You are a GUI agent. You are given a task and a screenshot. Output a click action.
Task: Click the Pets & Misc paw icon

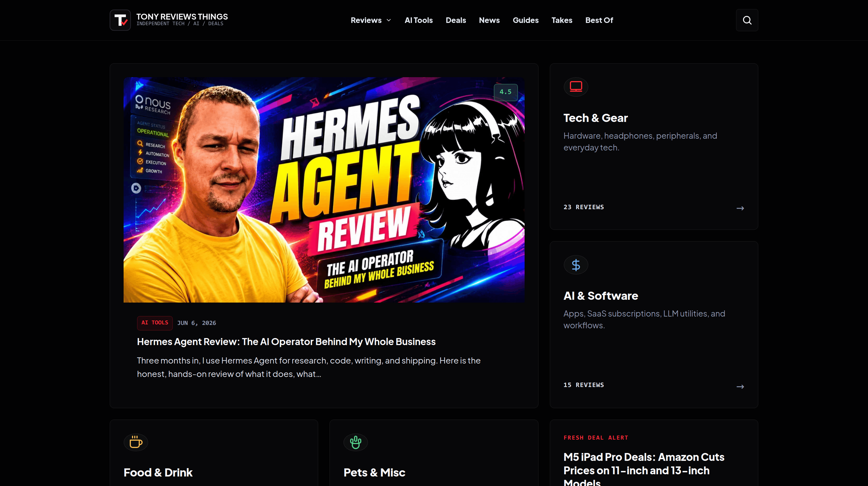coord(355,442)
